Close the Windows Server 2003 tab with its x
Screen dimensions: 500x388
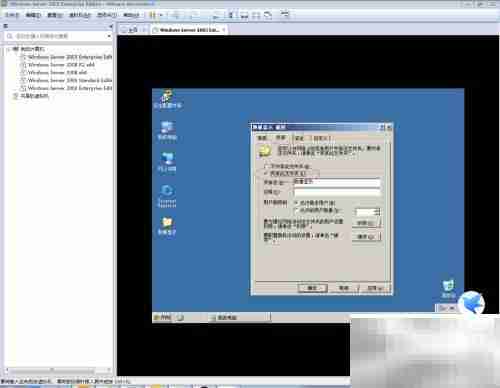(x=224, y=30)
